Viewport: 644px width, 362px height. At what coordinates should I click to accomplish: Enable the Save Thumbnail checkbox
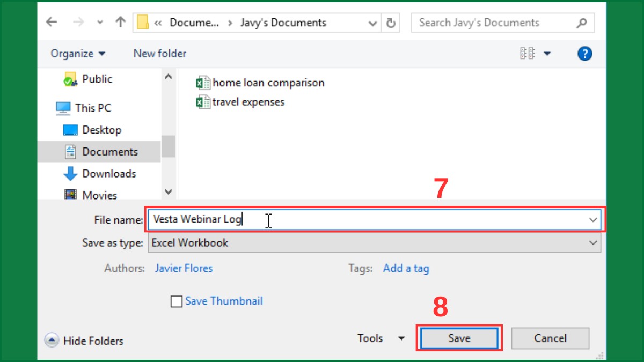click(176, 301)
